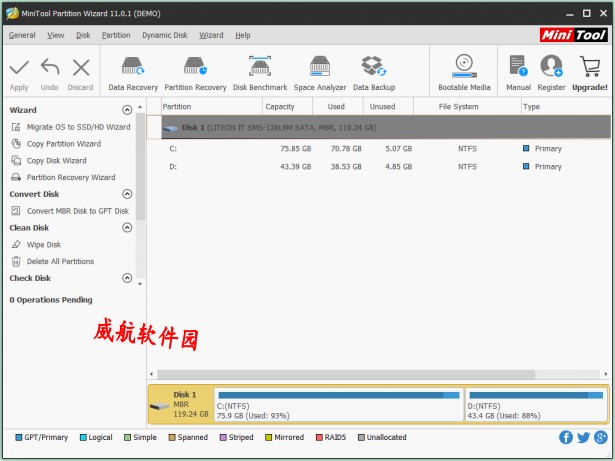Click the sidebar scroll up arrow
Screen dimensions: 615x461
pos(140,107)
